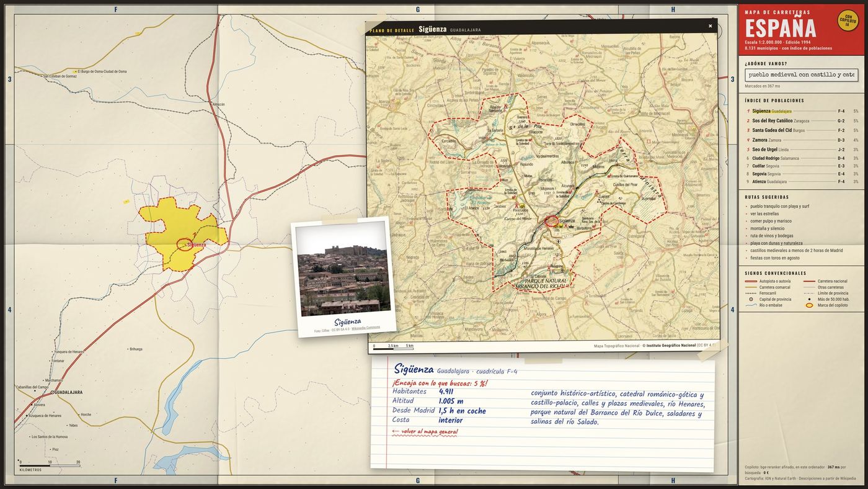868x489 pixels.
Task: Click the 'Yunquera de Henares' map label
Action: click(68, 352)
